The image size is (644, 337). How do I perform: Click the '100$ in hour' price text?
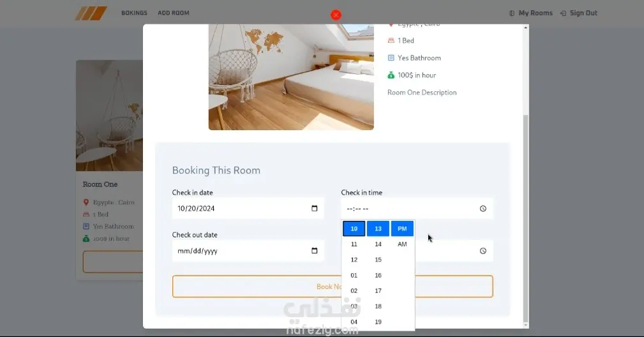[x=417, y=75]
